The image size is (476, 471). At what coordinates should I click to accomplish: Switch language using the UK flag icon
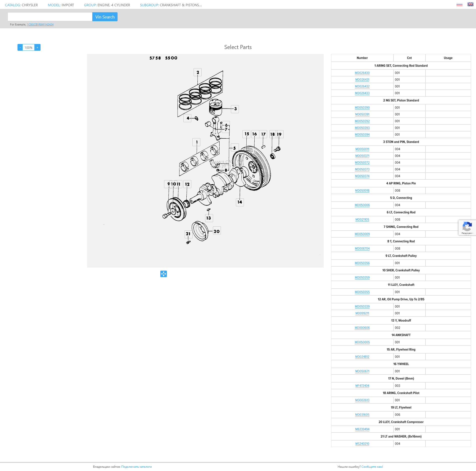coord(470,4)
